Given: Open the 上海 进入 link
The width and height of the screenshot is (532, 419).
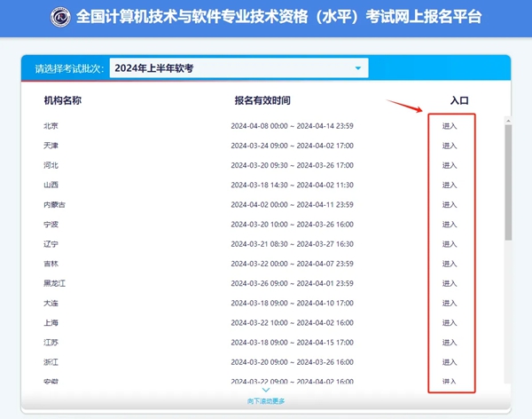Looking at the screenshot, I should click(450, 323).
